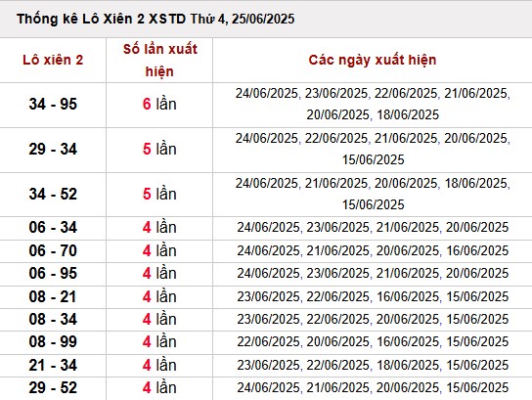Click the table title Thống kê Lô Xiên 2 XSTD

[155, 19]
